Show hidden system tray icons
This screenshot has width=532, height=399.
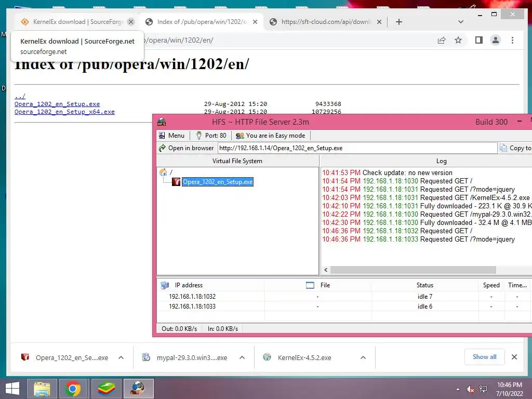point(458,389)
